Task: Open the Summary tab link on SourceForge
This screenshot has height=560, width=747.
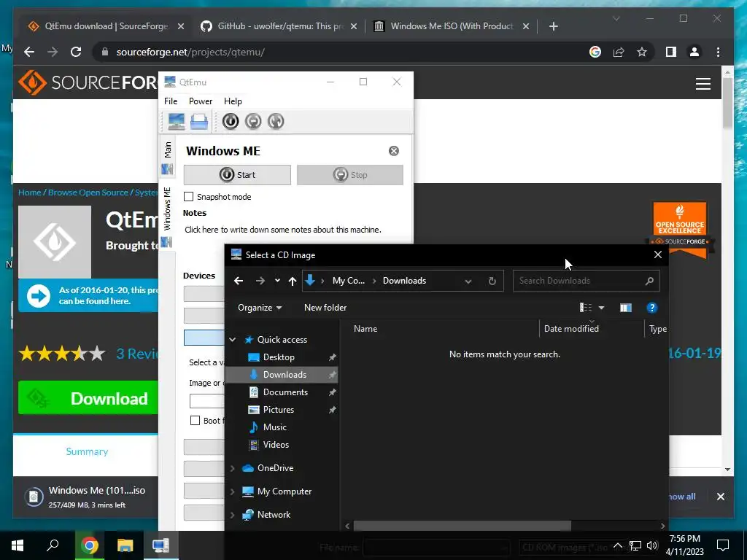Action: click(87, 451)
